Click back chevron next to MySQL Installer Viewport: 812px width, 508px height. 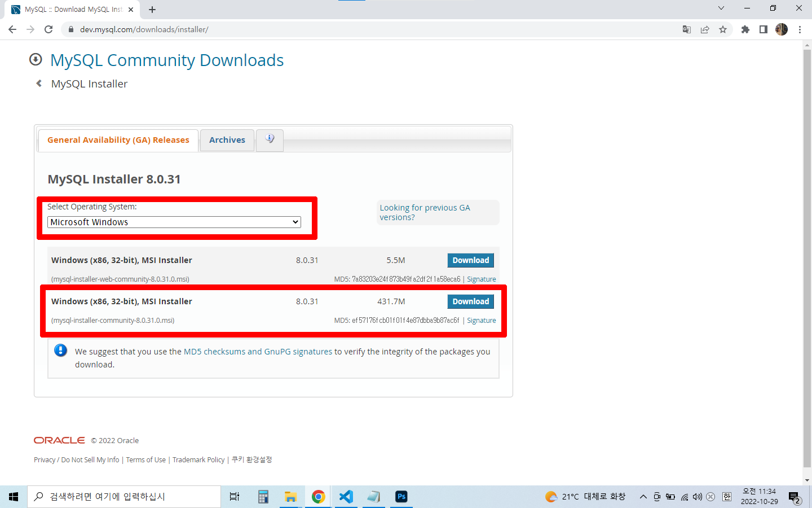39,84
